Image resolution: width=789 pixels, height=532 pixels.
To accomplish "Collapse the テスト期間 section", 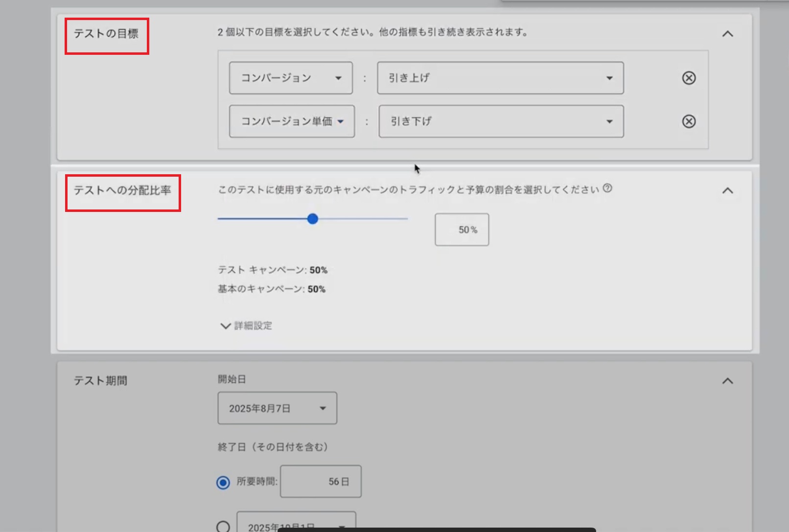I will coord(727,381).
